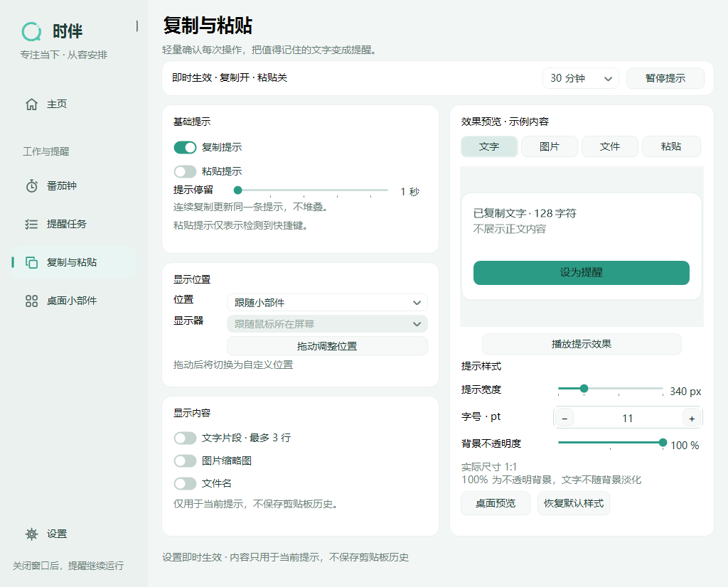The height and width of the screenshot is (587, 728).
Task: Open 提醒任务 in the sidebar
Action: (74, 225)
